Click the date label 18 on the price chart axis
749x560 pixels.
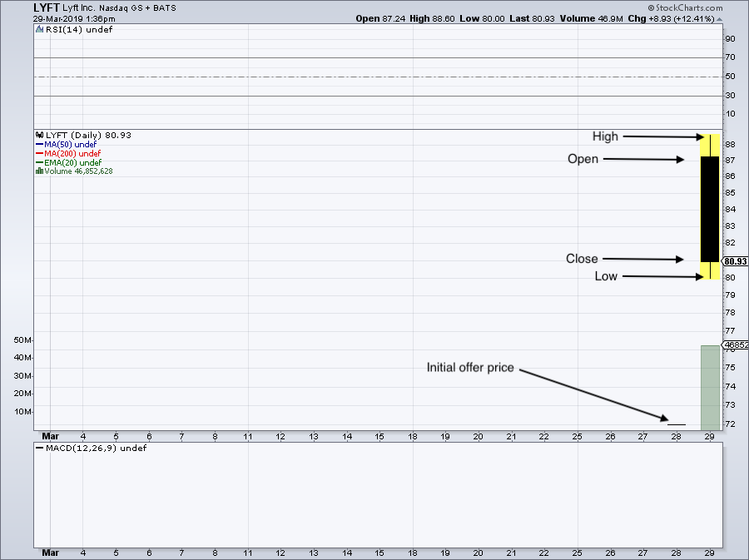coord(413,436)
